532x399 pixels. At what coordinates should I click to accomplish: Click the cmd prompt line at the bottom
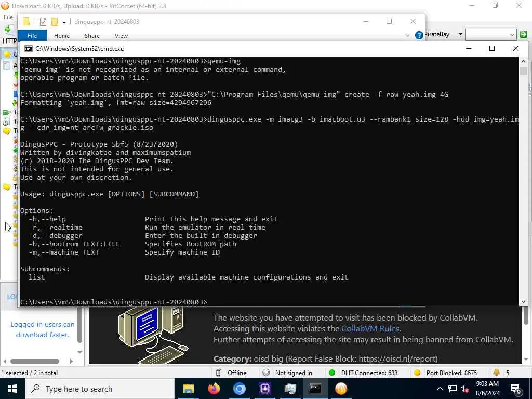coord(113,302)
